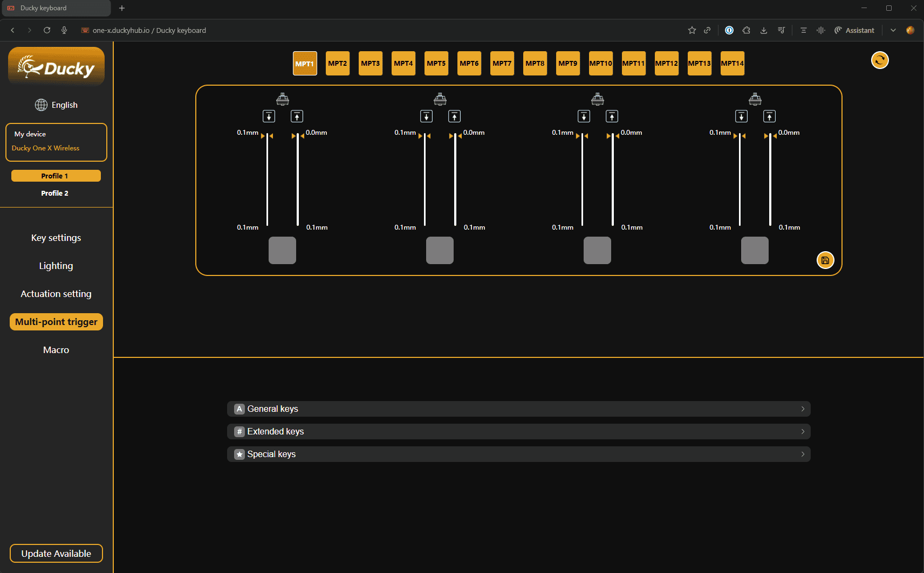The width and height of the screenshot is (924, 573).
Task: Click the globe language icon
Action: [x=41, y=105]
